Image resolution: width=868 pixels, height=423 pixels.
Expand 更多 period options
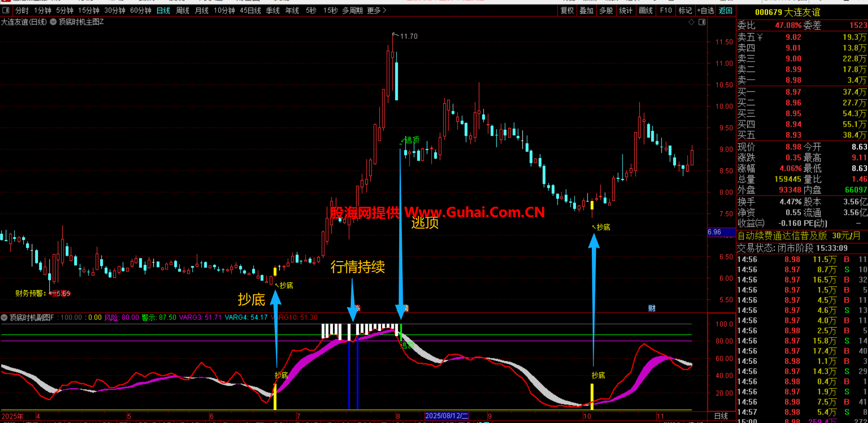[377, 10]
